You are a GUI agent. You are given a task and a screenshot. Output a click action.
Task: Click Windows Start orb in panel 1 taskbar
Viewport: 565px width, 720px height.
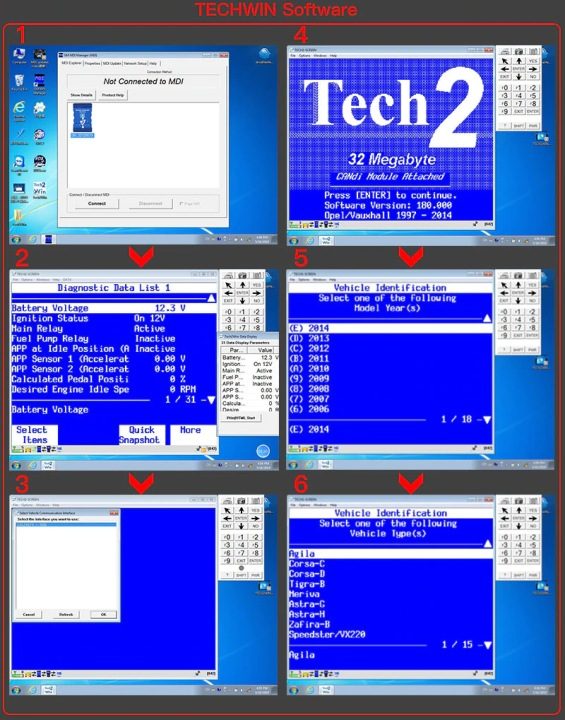(x=17, y=240)
